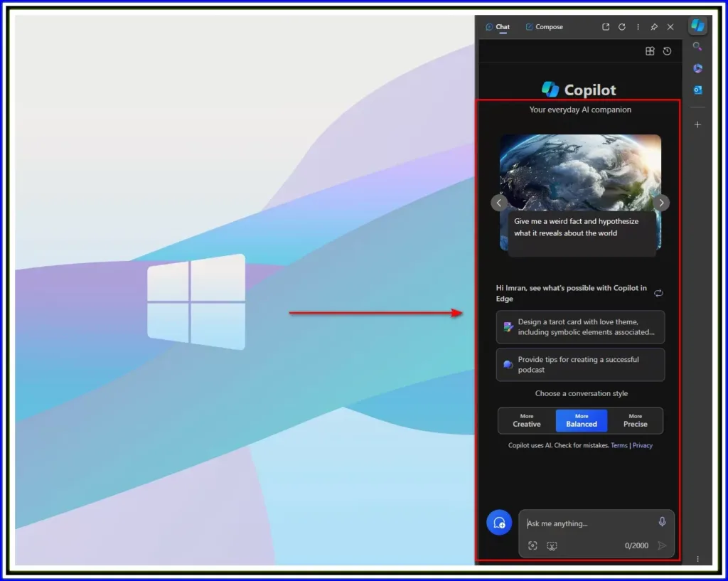Image resolution: width=728 pixels, height=581 pixels.
Task: Click the Copilot icon in Edge sidebar
Action: tap(697, 26)
